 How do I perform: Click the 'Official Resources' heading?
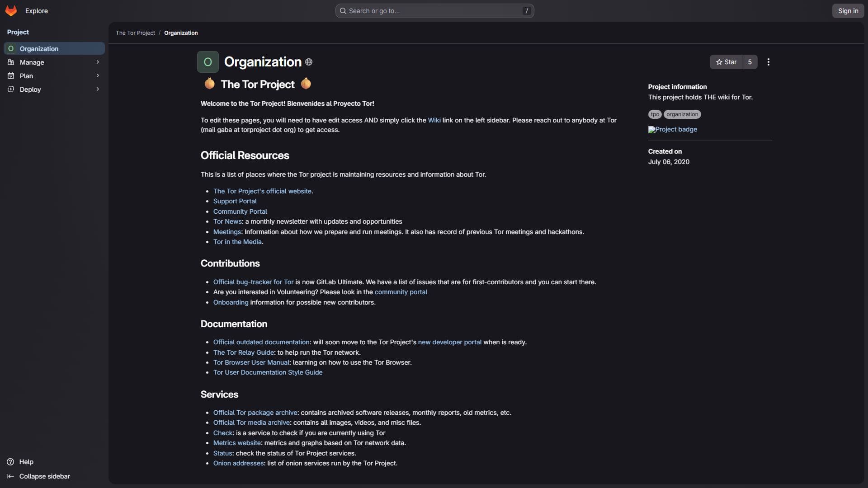click(245, 155)
